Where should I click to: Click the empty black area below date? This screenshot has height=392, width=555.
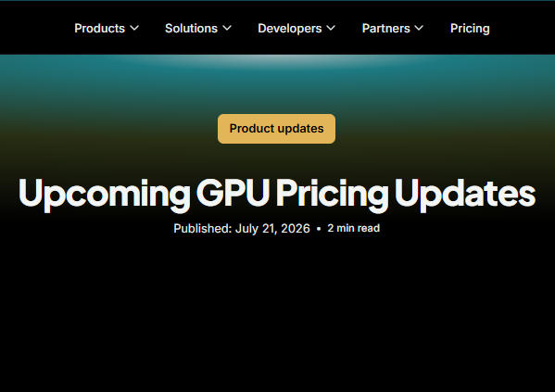click(278, 311)
